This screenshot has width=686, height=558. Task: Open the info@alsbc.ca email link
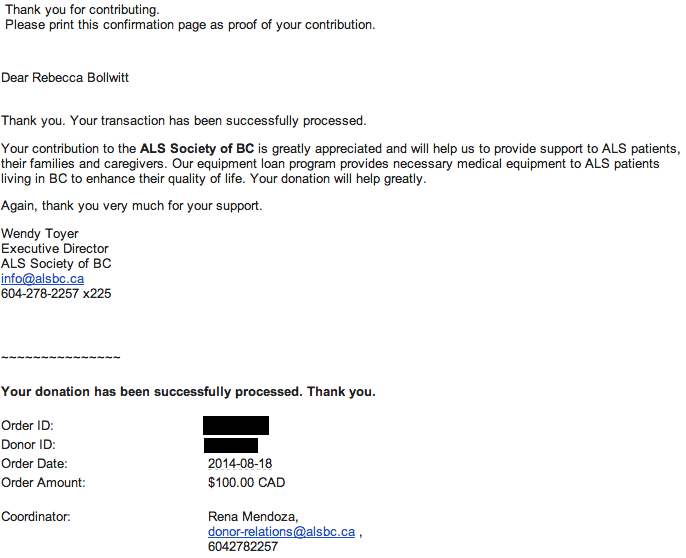42,279
